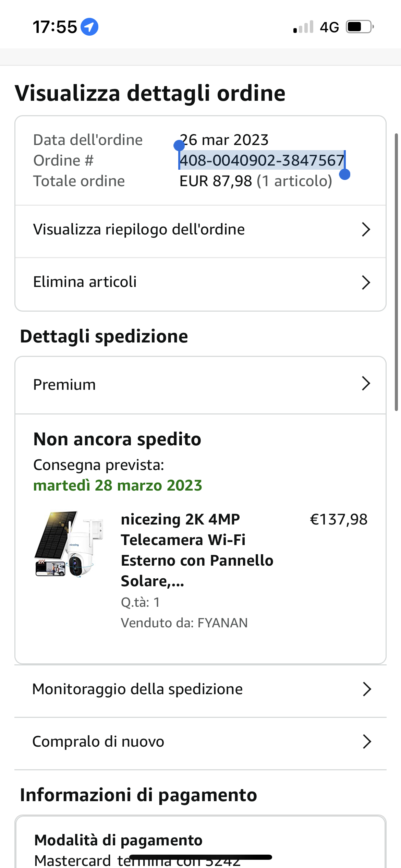Tap arrow on Compralo di nuovo row
The height and width of the screenshot is (868, 401).
tap(367, 742)
